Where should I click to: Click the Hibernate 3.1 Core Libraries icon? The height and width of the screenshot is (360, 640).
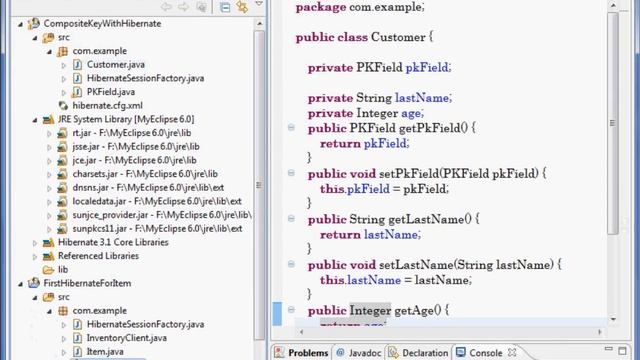click(x=48, y=242)
